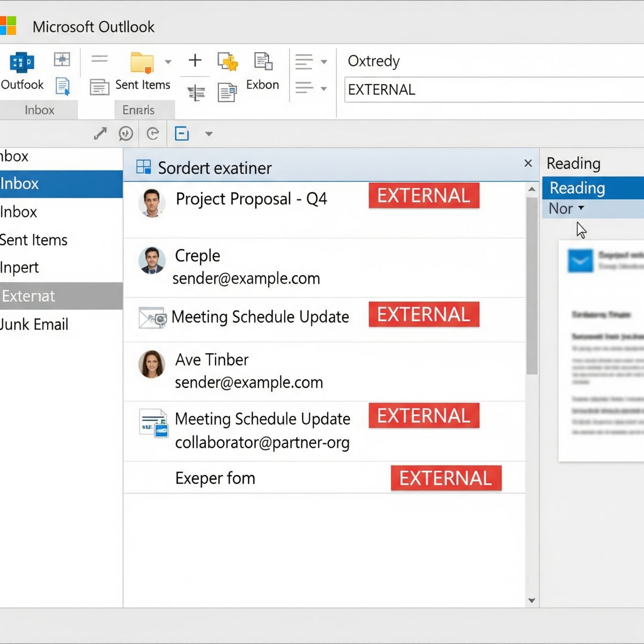The width and height of the screenshot is (644, 644).
Task: Expand dropdown arrow next to collapse icon
Action: [x=209, y=134]
